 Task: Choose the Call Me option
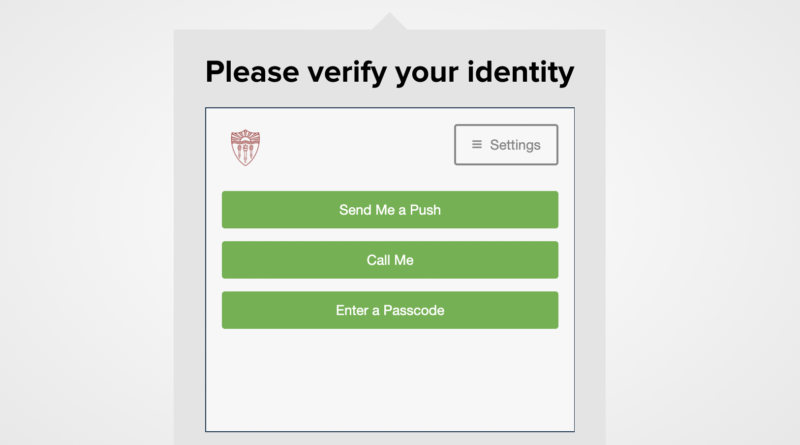390,260
